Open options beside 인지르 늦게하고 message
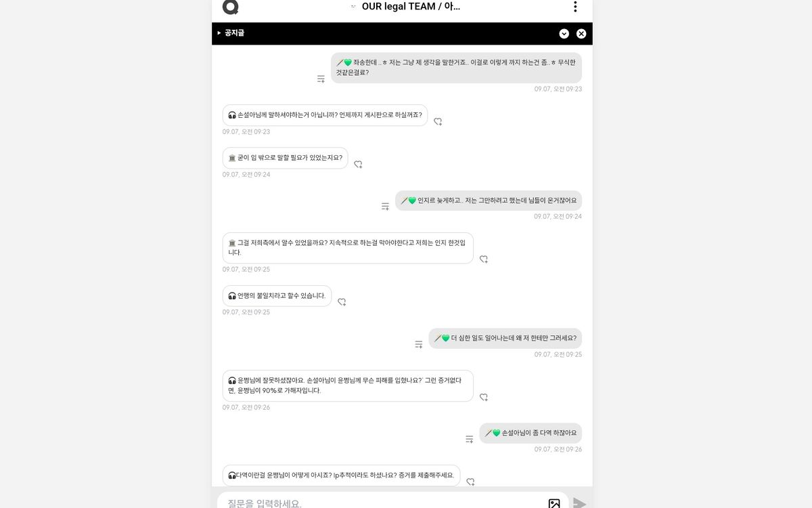Screen dimensions: 812x508 pyautogui.click(x=385, y=207)
